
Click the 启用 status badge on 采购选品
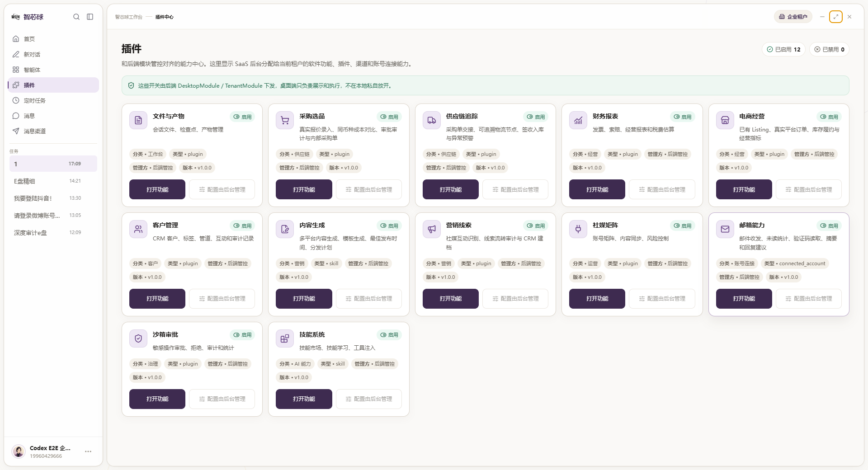(389, 117)
